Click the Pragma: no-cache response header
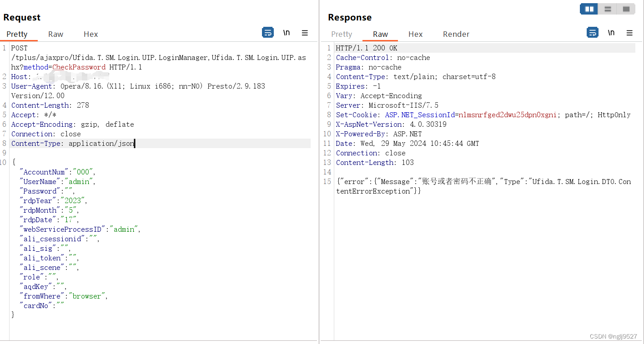The width and height of the screenshot is (644, 344). (x=369, y=67)
